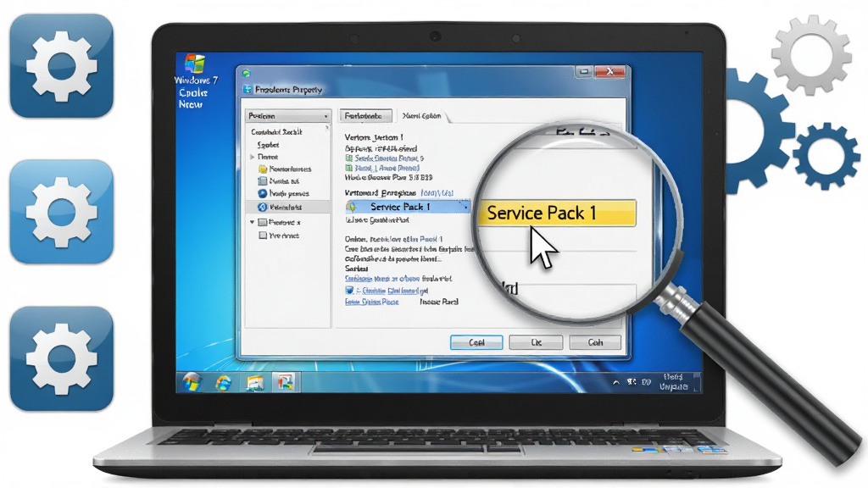Select the left-panel row with yellow folder icon
The image size is (868, 488).
pos(285,169)
